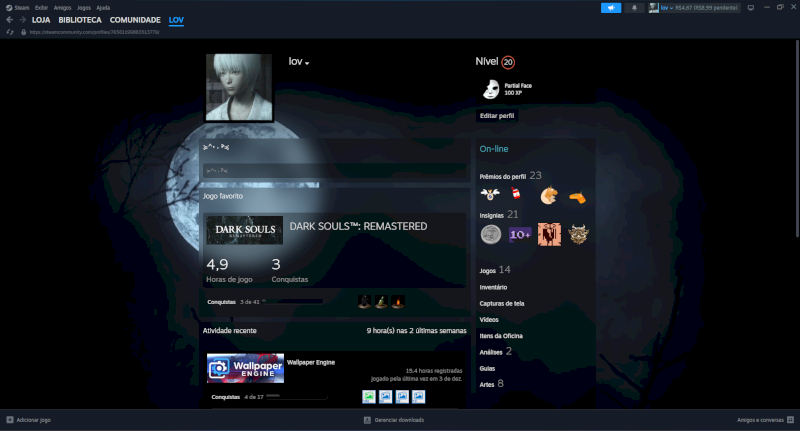Switch to the COMUNIDADE tab
Screen dimensions: 800x431
pos(135,20)
